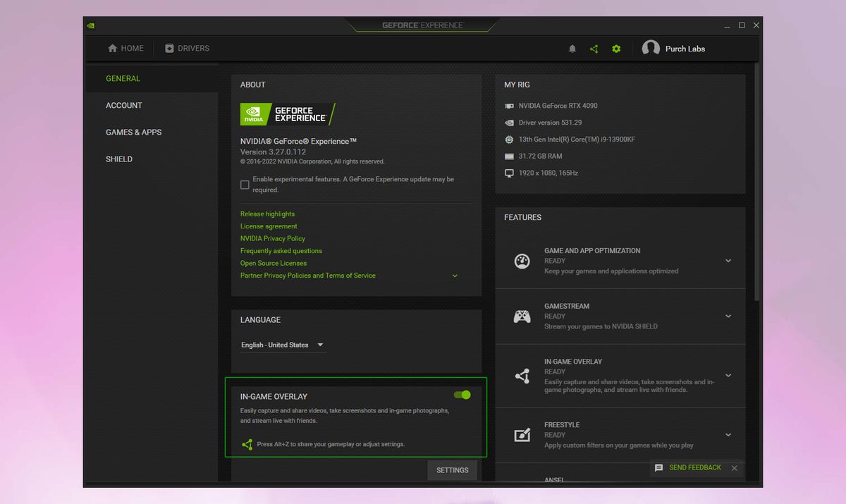Click the Purch Labs username
The width and height of the screenshot is (846, 504).
pos(685,49)
